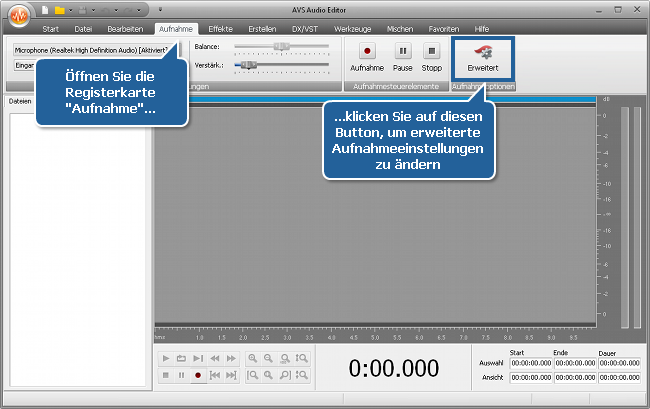
Task: Click the 5.0 mark on timeline ruler
Action: pos(375,337)
